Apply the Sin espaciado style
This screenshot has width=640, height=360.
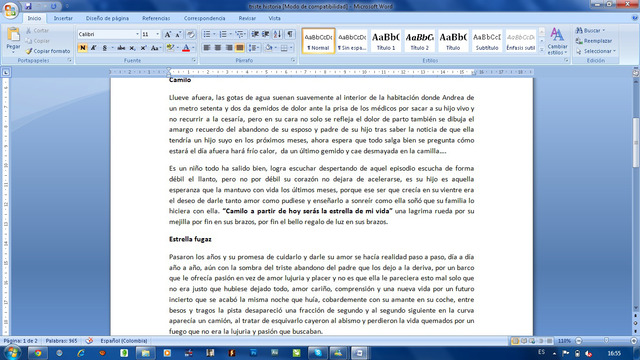(x=352, y=41)
